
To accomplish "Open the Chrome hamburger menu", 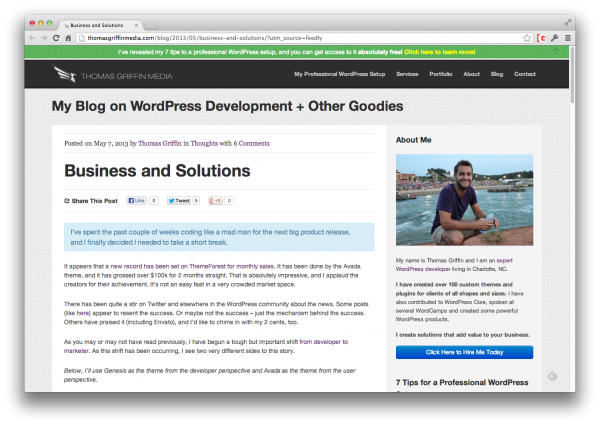I will [568, 38].
